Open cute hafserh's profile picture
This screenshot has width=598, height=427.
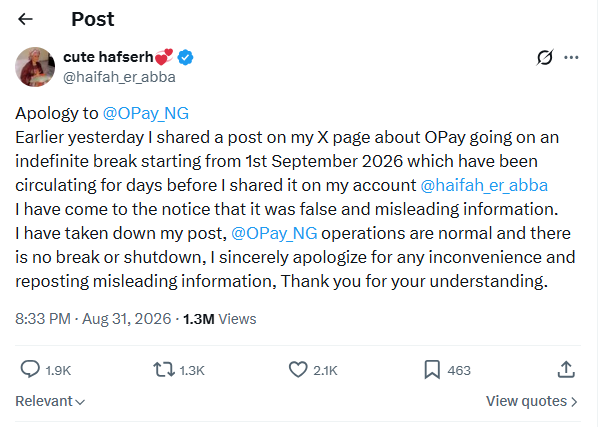click(x=35, y=67)
